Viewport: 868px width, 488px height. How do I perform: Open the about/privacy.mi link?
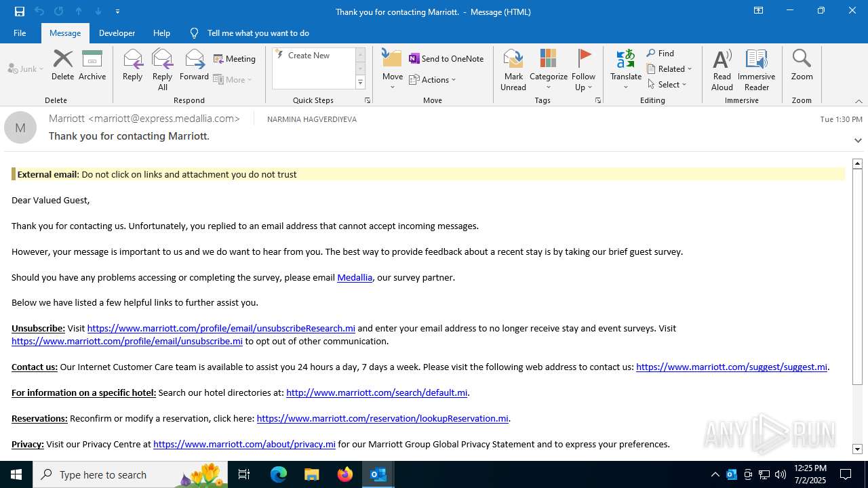click(x=244, y=444)
